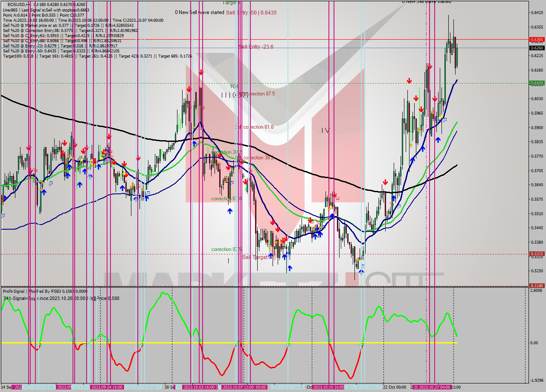This screenshot has width=546, height=392.
Task: Select the blue buy arrow near the 0.5250 low
Action: click(x=362, y=271)
